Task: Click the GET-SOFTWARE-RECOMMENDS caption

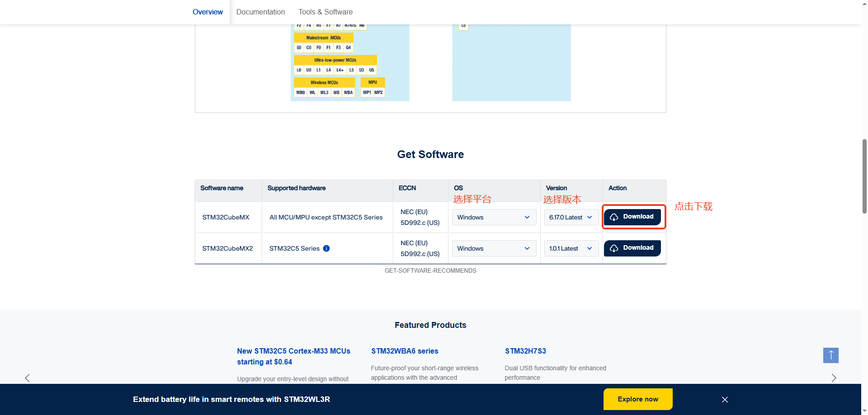Action: click(430, 270)
